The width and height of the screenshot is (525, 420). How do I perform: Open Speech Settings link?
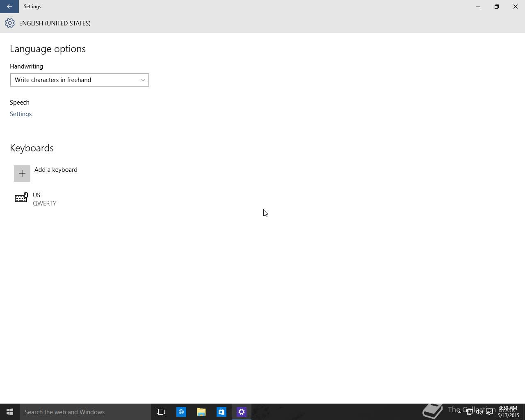point(21,114)
